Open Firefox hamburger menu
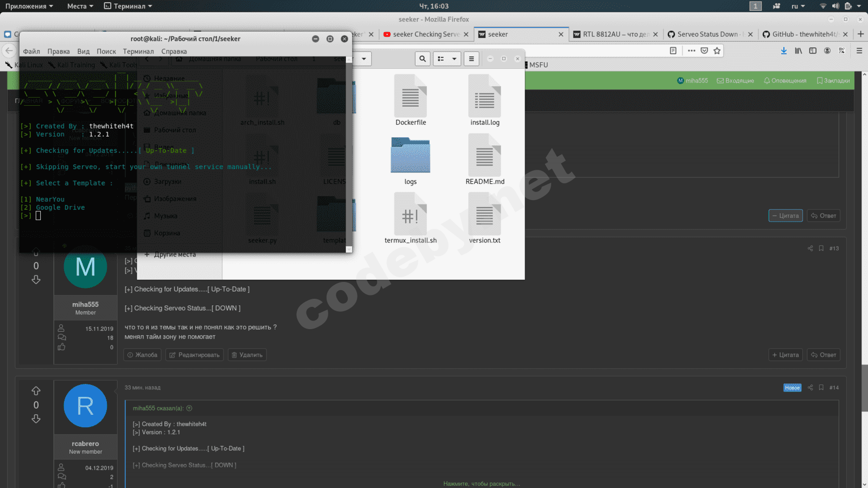This screenshot has height=488, width=868. pos(859,50)
